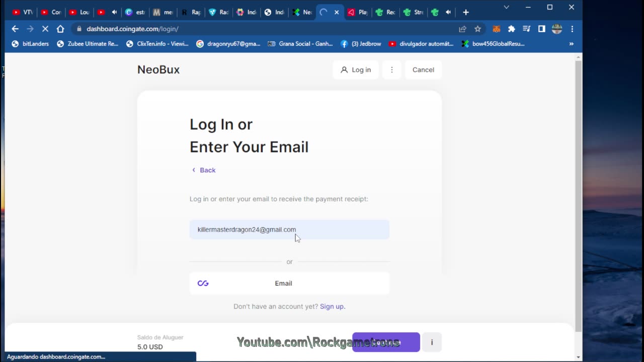Viewport: 644px width, 362px height.
Task: Switch to the 'Lou' YouTube tab
Action: pos(79,12)
